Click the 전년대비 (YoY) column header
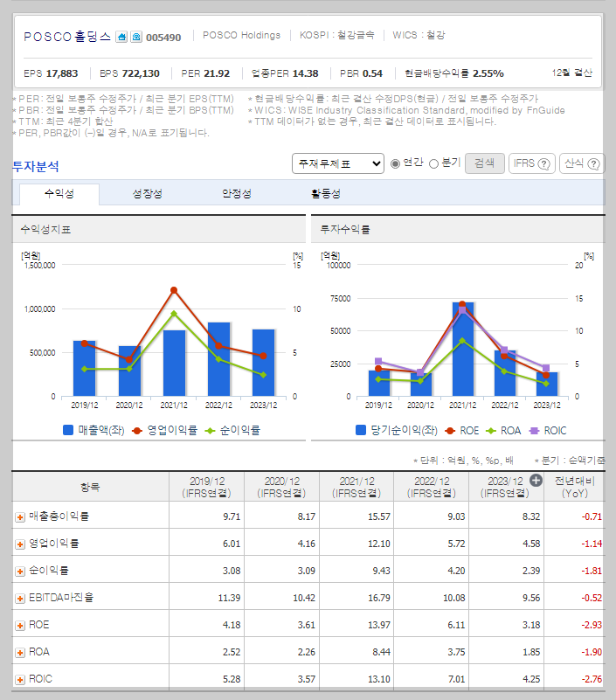This screenshot has height=700, width=616. click(x=574, y=487)
